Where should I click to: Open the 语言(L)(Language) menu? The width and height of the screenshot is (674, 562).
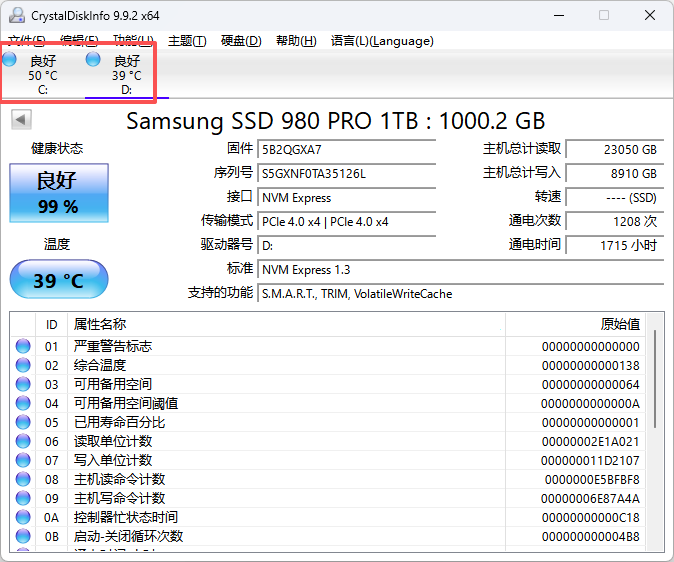coord(382,41)
